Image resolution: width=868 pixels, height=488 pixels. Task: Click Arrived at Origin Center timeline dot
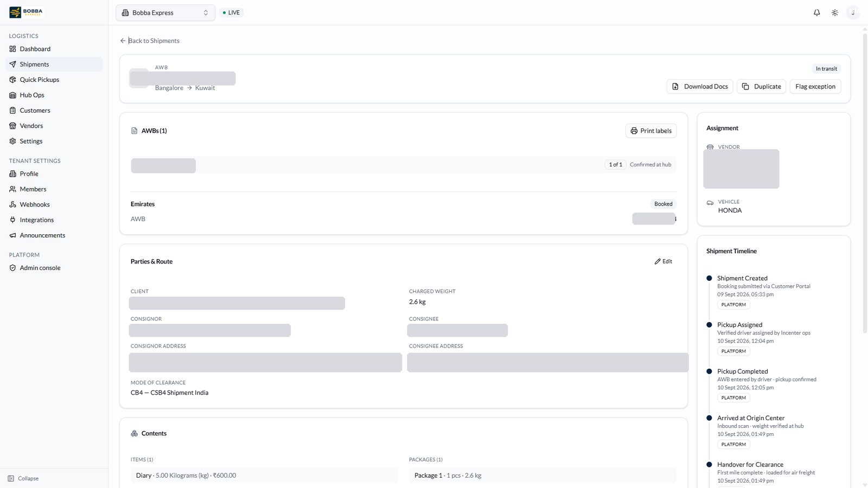point(709,418)
